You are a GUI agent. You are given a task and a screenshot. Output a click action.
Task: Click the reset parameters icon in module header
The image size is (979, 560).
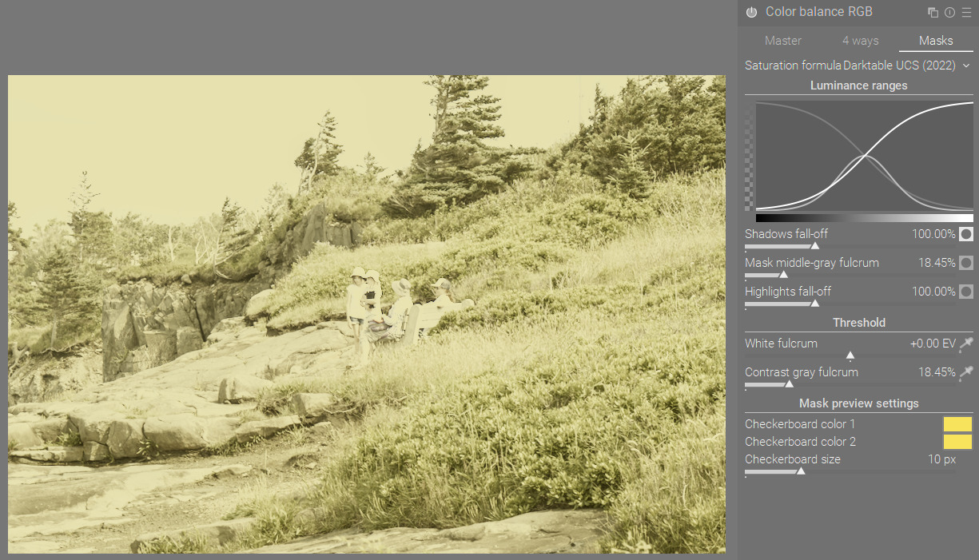pos(949,12)
